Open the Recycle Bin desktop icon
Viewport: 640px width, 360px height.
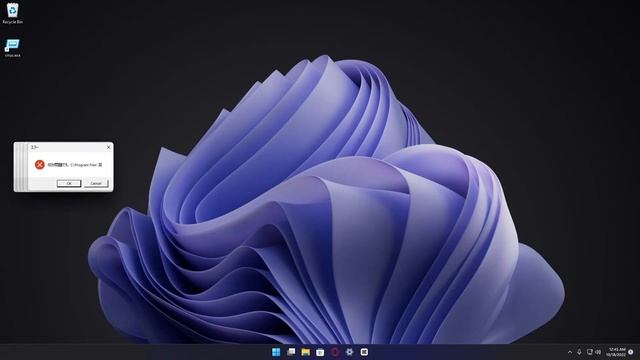[12, 13]
